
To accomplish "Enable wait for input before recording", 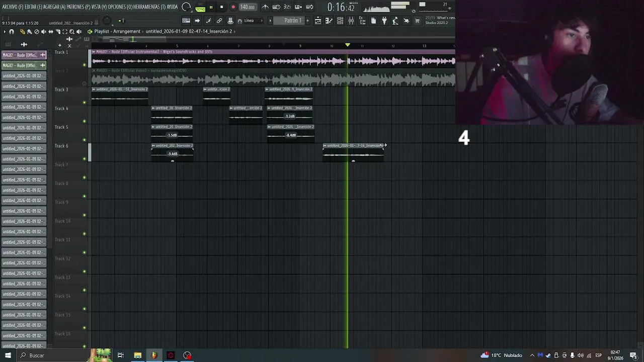I will [x=276, y=7].
